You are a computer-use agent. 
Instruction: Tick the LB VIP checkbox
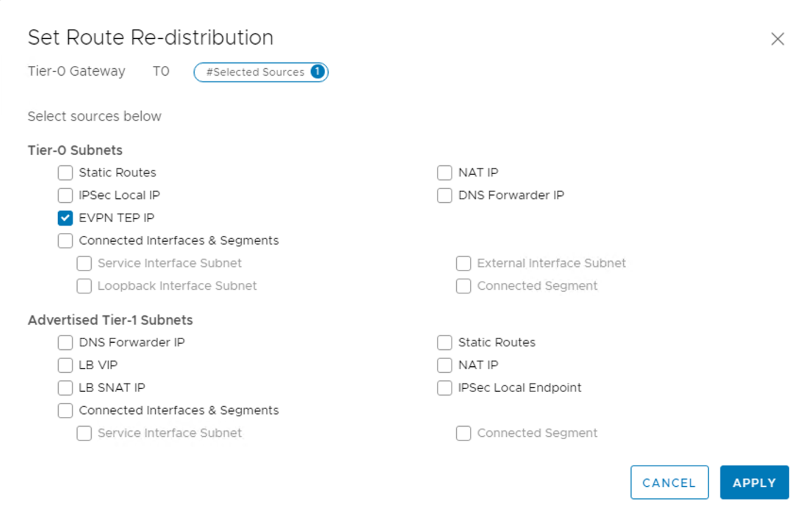(x=65, y=365)
